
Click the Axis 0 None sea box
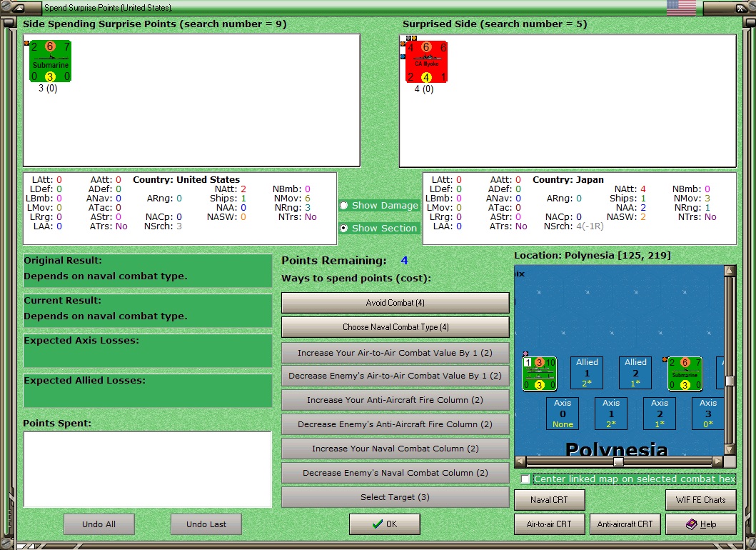[x=563, y=414]
